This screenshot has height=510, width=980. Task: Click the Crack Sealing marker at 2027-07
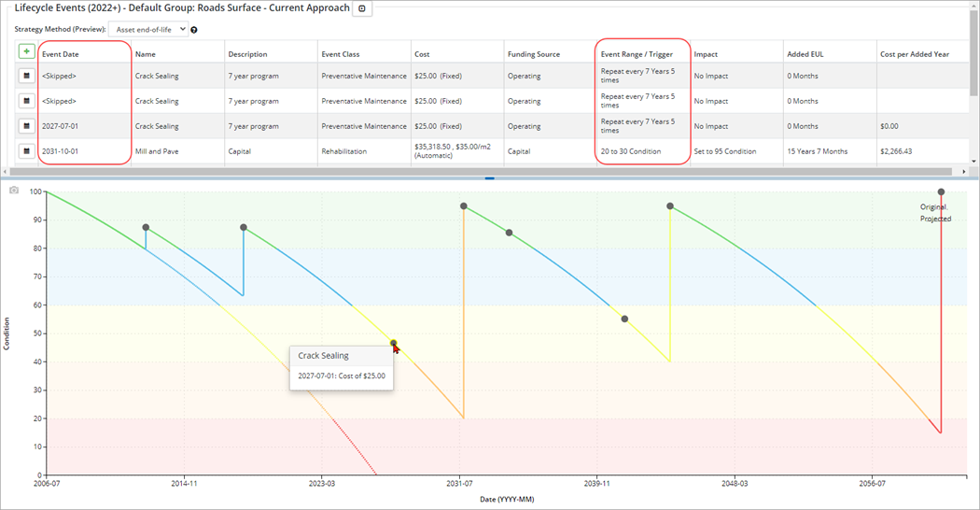click(393, 343)
